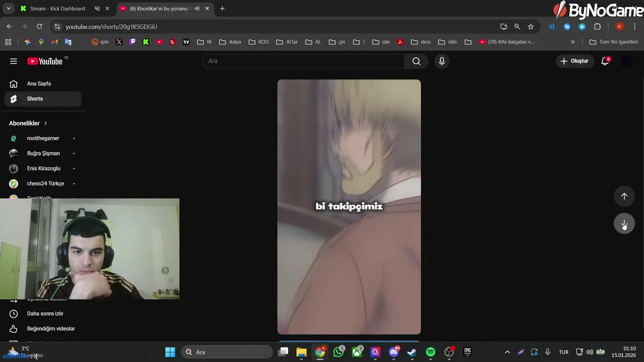Open Ana Sayfa in sidebar

click(43, 84)
